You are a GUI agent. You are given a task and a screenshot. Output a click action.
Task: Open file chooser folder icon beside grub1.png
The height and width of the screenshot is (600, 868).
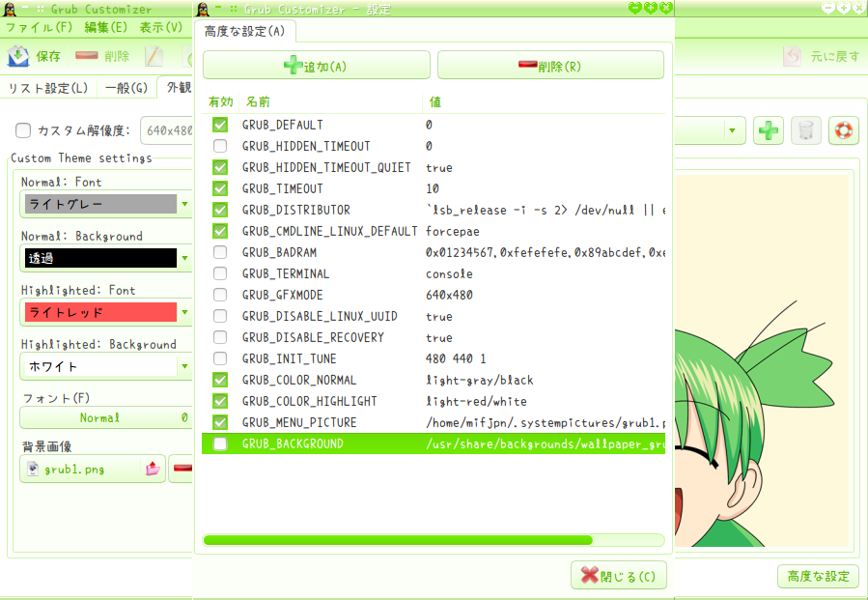coord(153,469)
